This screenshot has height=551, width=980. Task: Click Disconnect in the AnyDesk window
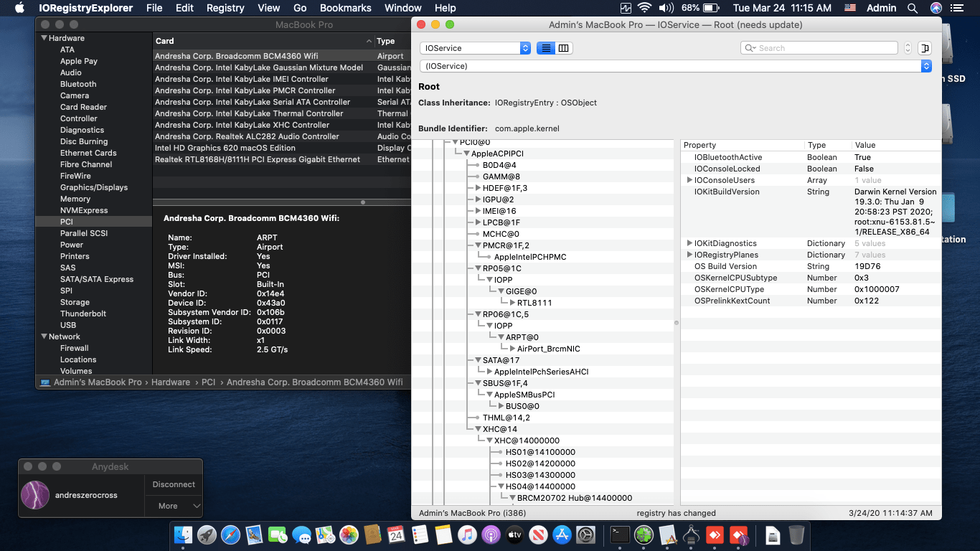coord(174,484)
